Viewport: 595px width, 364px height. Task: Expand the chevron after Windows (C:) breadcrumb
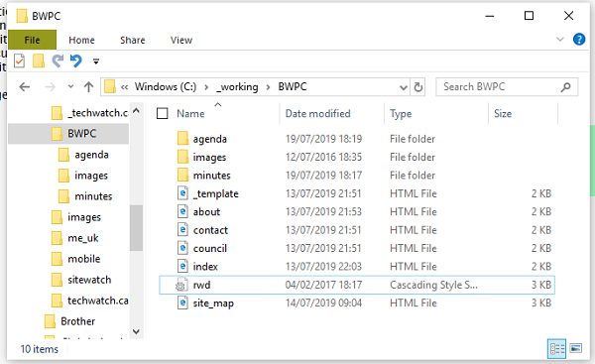pos(206,87)
